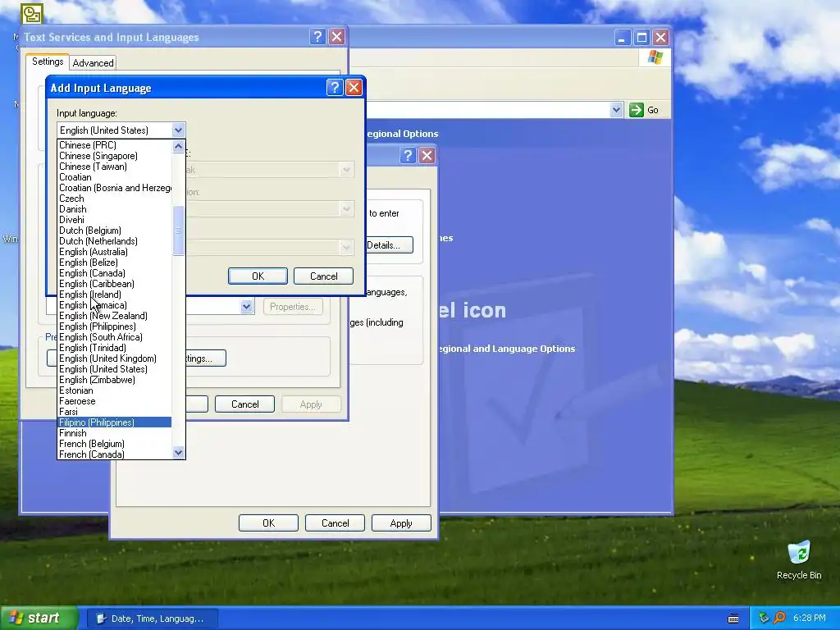This screenshot has width=840, height=630.
Task: Switch to the Settings tab
Action: click(x=48, y=61)
